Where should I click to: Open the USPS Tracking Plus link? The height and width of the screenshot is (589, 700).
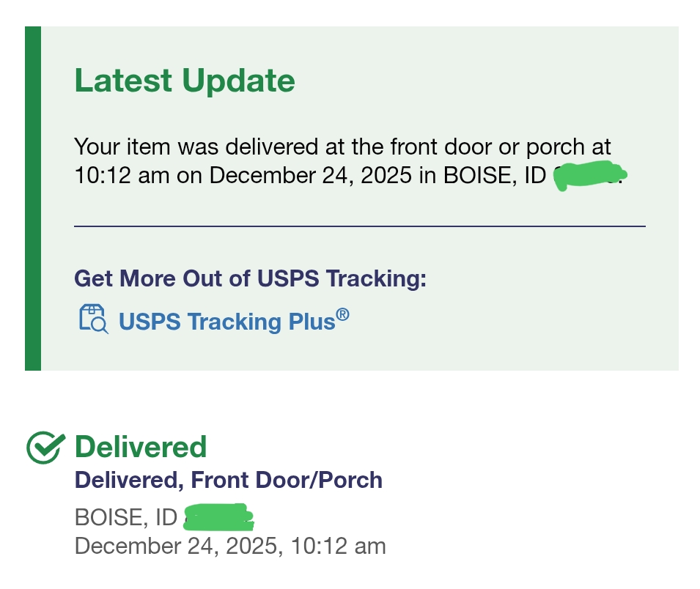point(226,322)
